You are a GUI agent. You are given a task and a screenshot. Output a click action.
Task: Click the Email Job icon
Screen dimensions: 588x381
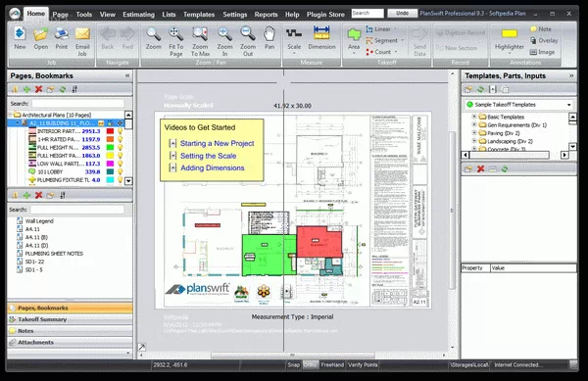[82, 33]
